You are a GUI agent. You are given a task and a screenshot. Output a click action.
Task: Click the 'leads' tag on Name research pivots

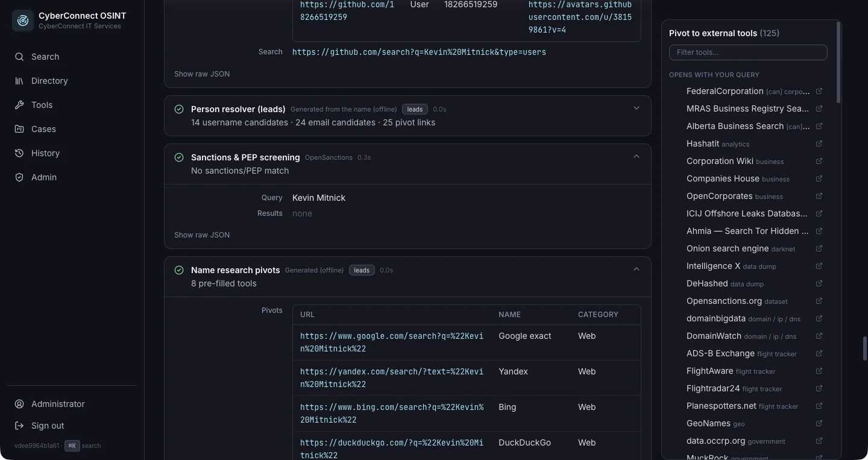[362, 270]
